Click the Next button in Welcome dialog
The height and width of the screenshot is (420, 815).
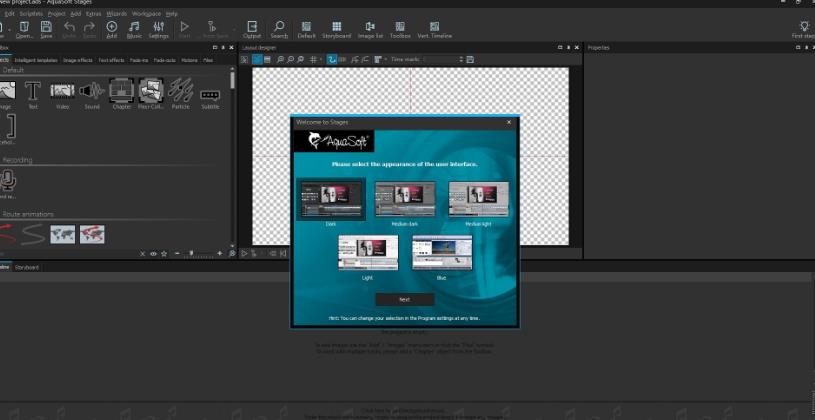click(x=405, y=299)
